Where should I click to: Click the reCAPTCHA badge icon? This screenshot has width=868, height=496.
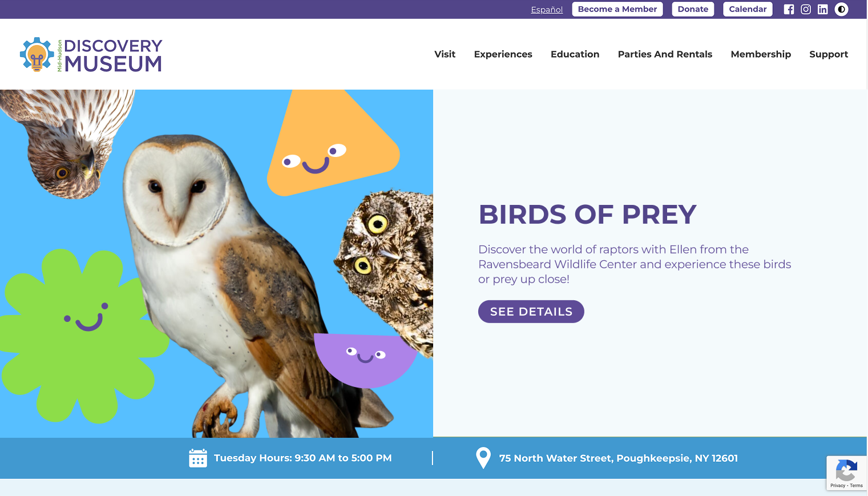pyautogui.click(x=846, y=471)
